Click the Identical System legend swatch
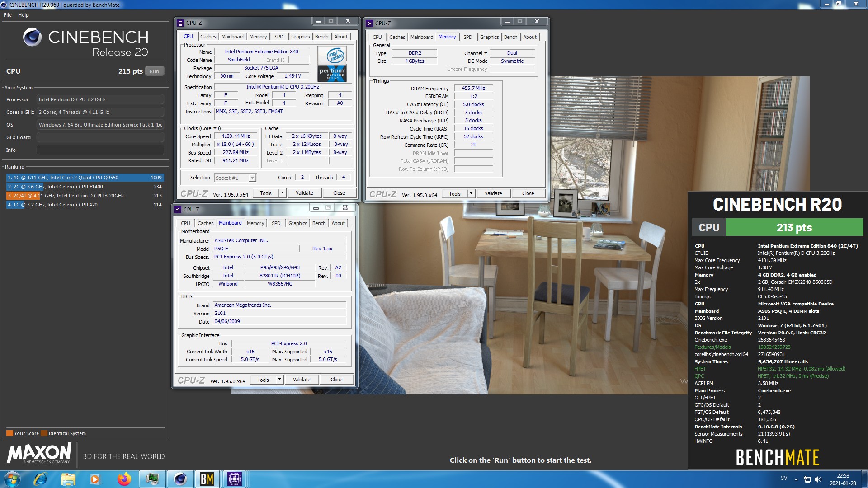868x488 pixels. [44, 433]
